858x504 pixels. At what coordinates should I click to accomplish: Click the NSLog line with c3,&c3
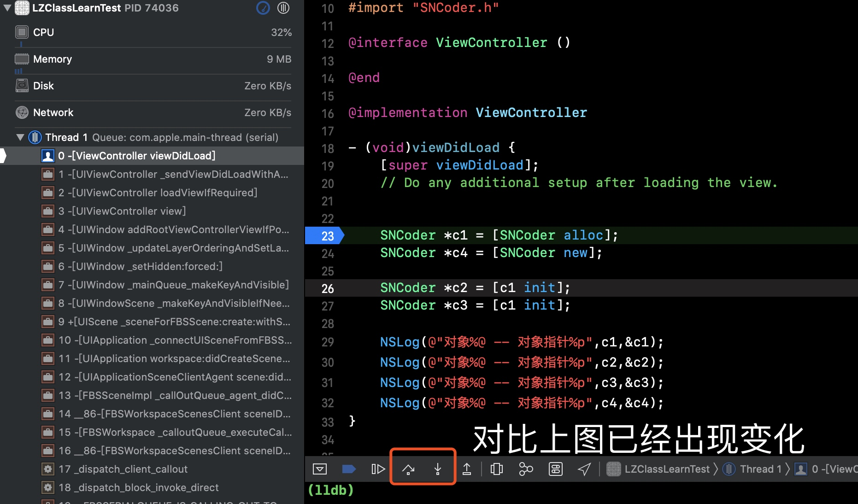pyautogui.click(x=522, y=382)
